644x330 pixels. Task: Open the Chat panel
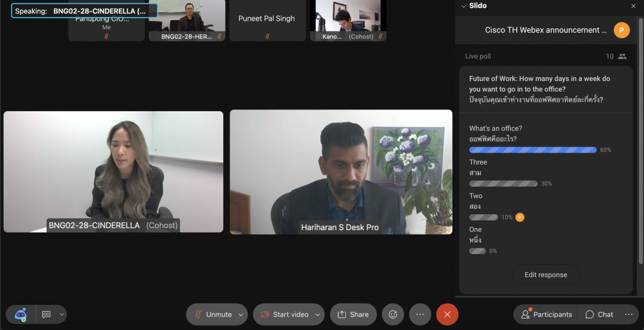tap(599, 314)
